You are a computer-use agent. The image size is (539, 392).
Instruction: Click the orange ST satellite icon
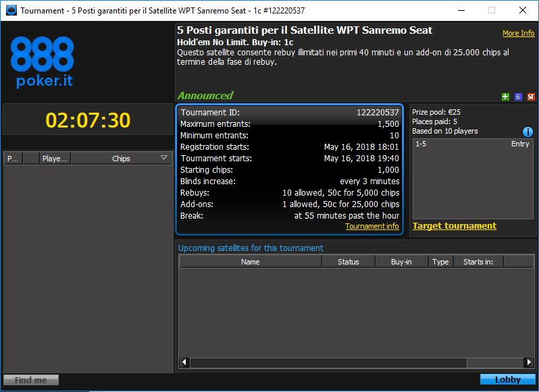pyautogui.click(x=531, y=96)
